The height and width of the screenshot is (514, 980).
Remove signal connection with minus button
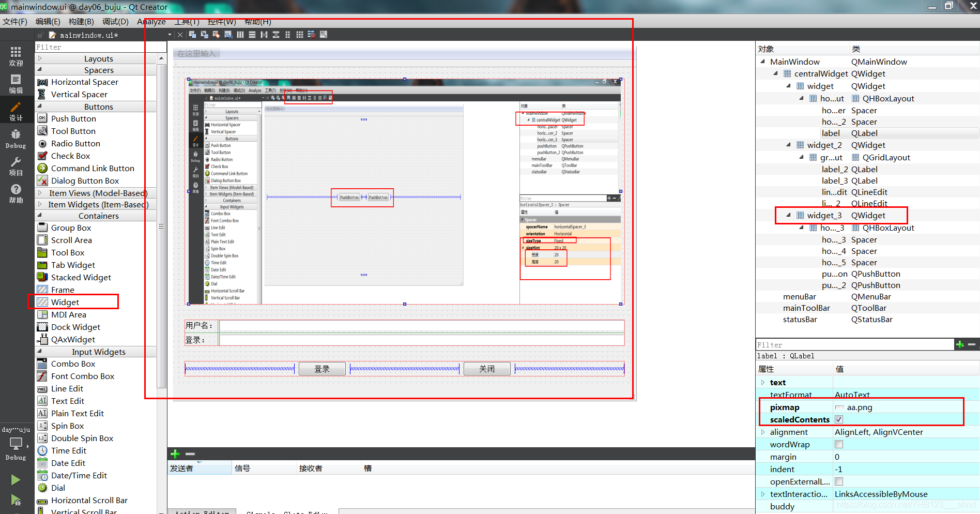[190, 454]
